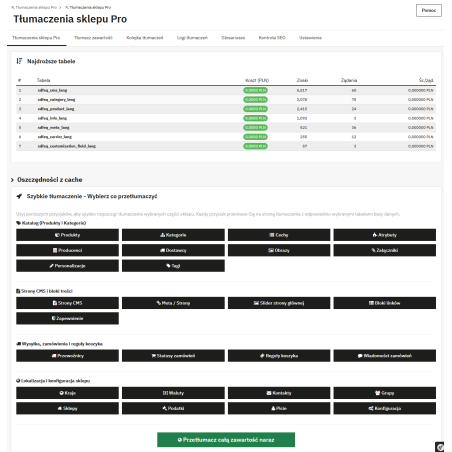Viewport: 452px width, 452px height.
Task: Click the Bloki linków button
Action: [385, 303]
